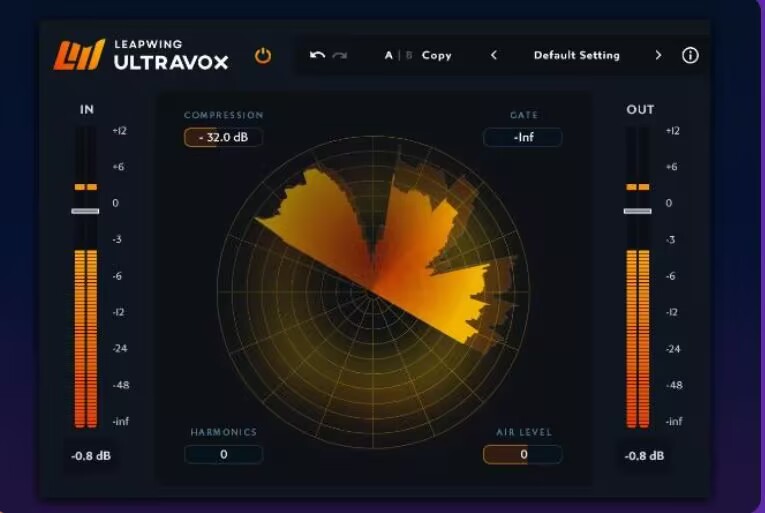Click the redo arrow icon
Screen dimensions: 765x513
[340, 55]
